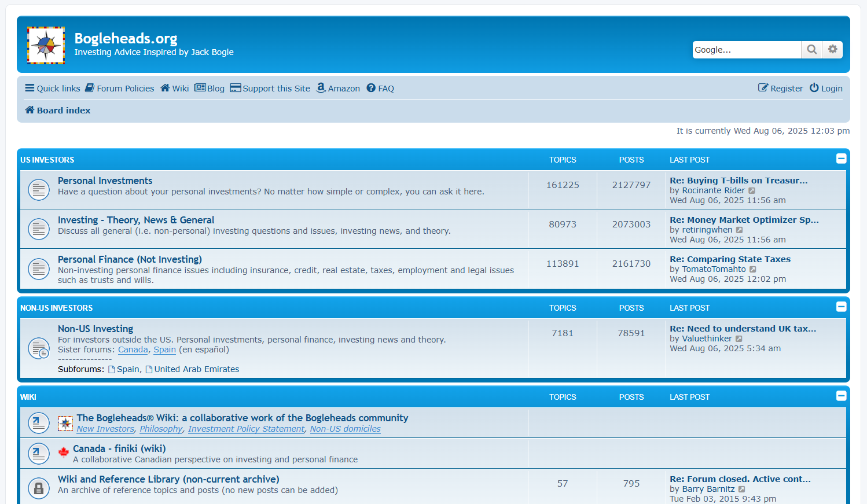Open the FAQ nav link
867x504 pixels.
click(x=380, y=89)
